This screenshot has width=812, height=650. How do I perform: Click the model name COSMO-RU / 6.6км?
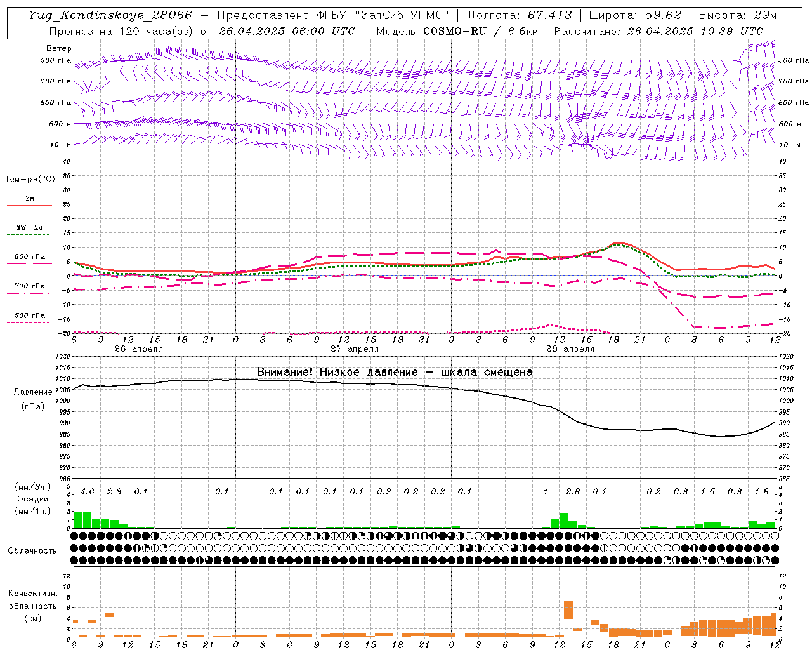click(x=481, y=31)
